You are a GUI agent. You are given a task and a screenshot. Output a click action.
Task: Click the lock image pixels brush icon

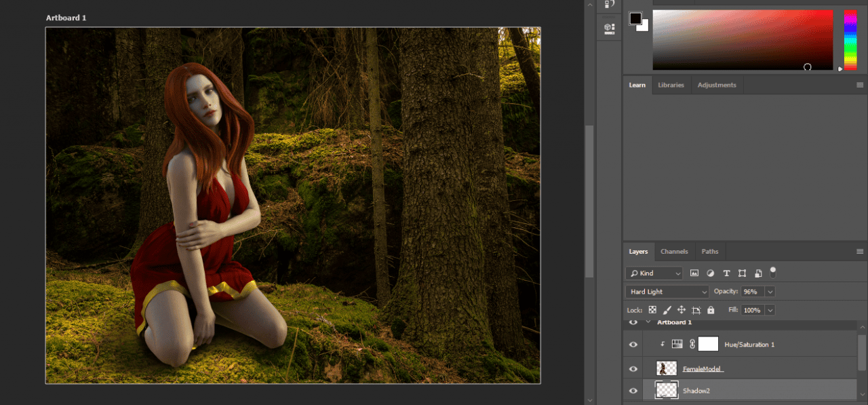pyautogui.click(x=667, y=310)
